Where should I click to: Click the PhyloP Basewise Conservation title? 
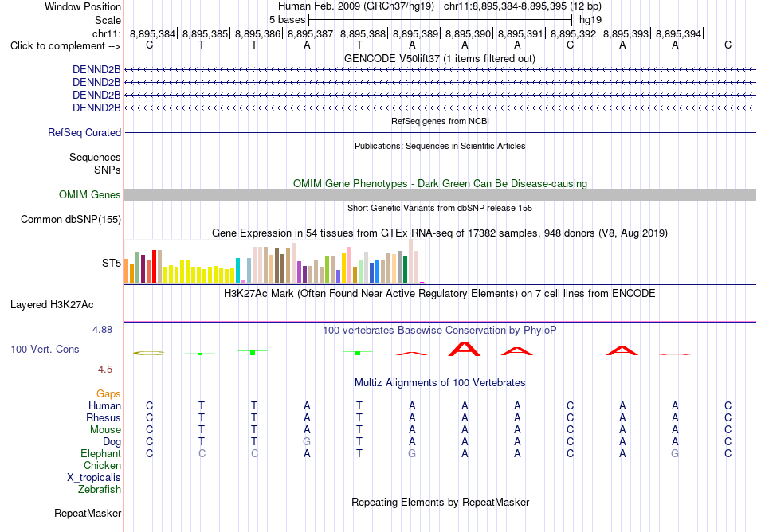click(x=439, y=331)
